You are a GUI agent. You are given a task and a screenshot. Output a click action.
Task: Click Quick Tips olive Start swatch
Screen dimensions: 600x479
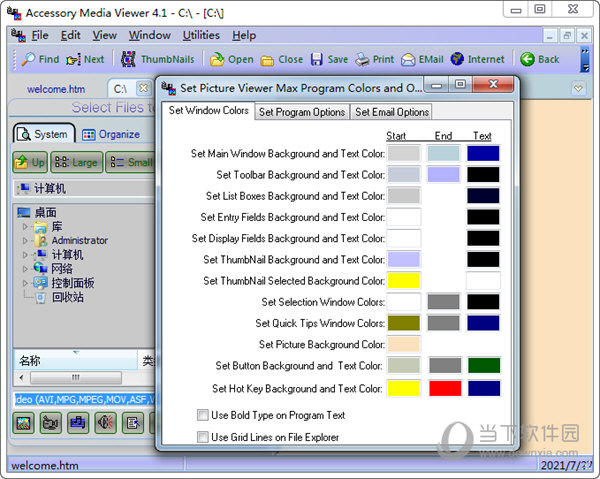click(404, 323)
